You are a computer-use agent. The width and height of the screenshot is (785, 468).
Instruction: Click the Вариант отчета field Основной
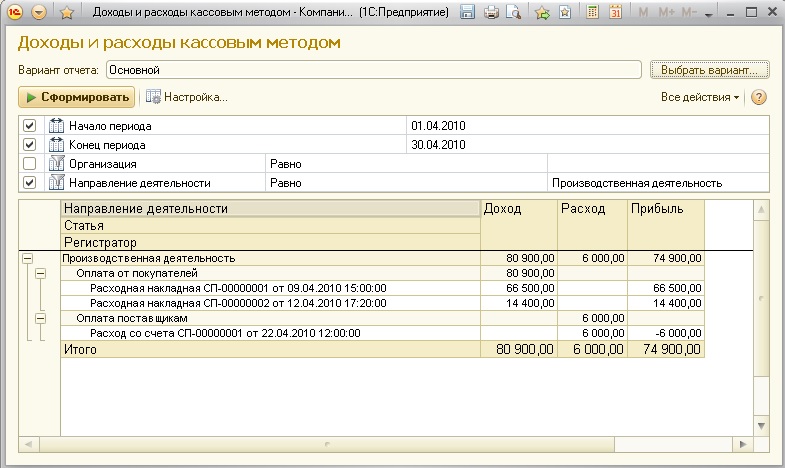coord(373,70)
